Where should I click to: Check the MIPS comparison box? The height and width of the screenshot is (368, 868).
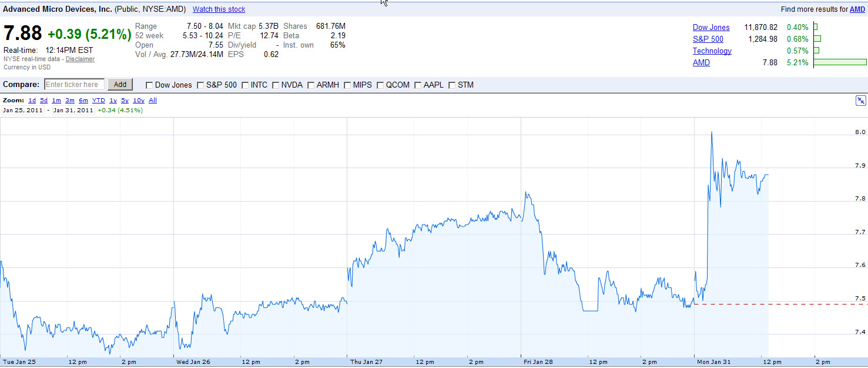pos(347,85)
